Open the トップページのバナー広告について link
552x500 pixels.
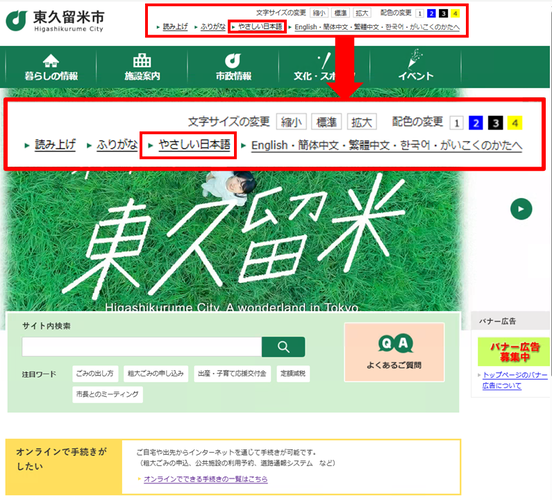(515, 380)
